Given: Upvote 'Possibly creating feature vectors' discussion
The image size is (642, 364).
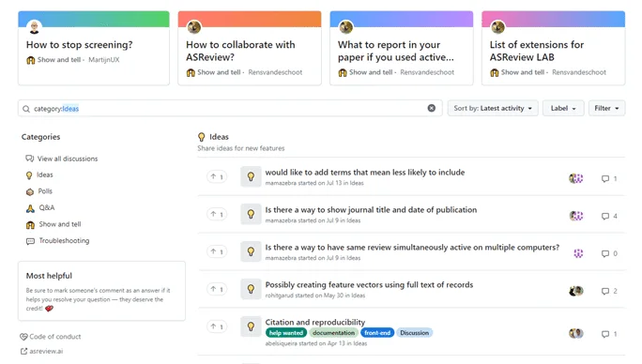Looking at the screenshot, I should pos(217,289).
